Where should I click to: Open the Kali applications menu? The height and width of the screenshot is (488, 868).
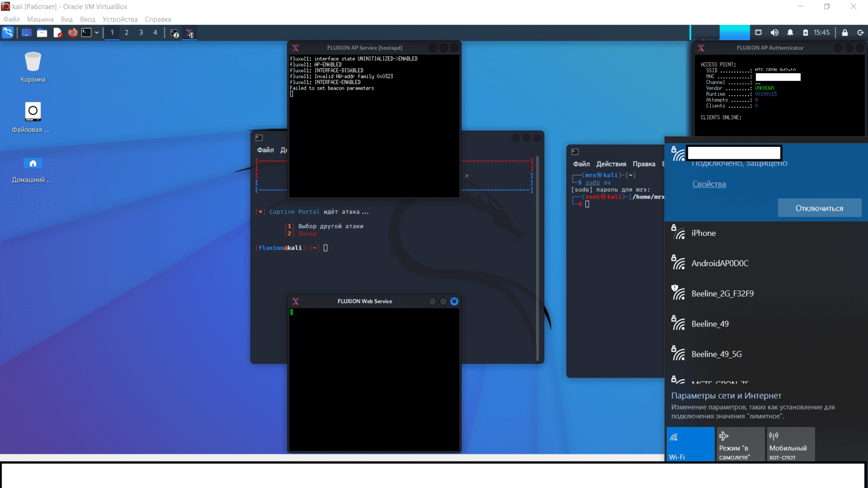coord(8,33)
